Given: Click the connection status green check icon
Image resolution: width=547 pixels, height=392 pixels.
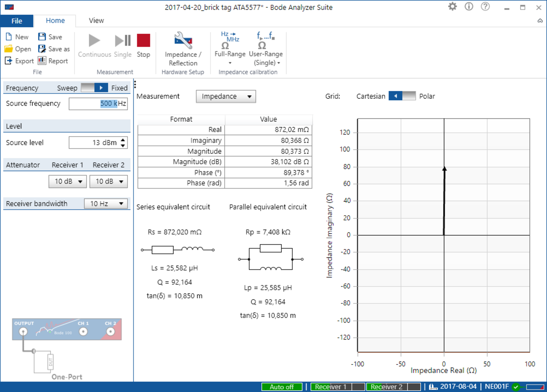Looking at the screenshot, I should tap(516, 387).
